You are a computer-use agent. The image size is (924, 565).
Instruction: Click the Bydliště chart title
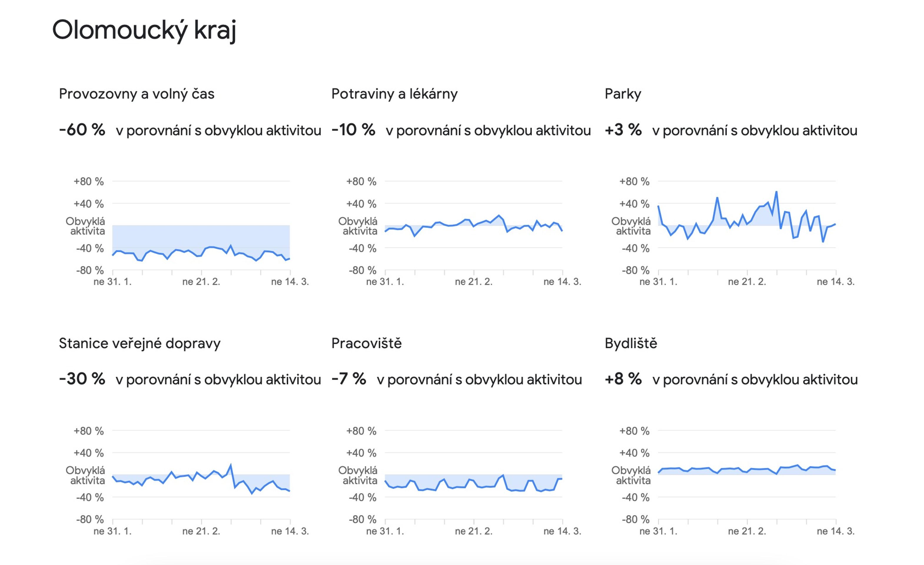[631, 343]
